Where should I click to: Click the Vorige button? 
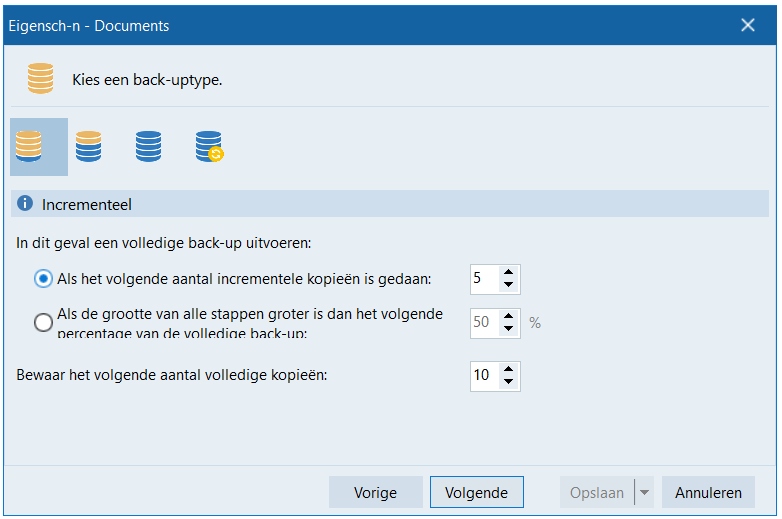(x=375, y=493)
